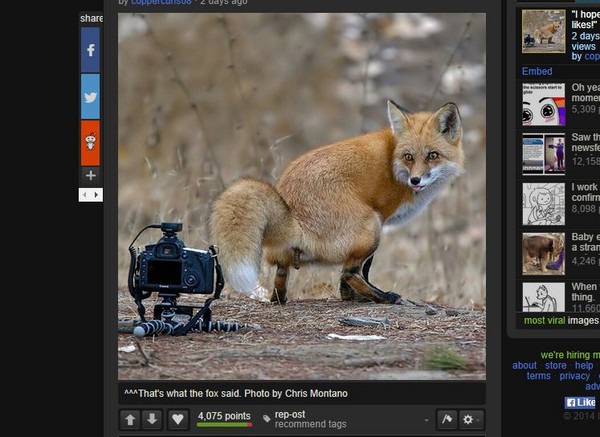Open the "I hope" sidebar post title

pos(585,20)
